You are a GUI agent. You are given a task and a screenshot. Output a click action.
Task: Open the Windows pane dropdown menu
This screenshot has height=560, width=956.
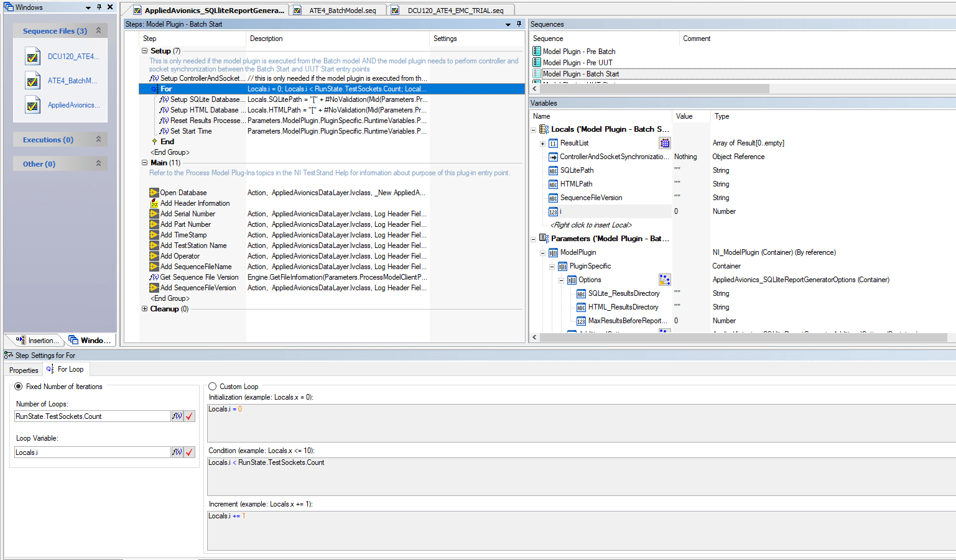[x=88, y=7]
